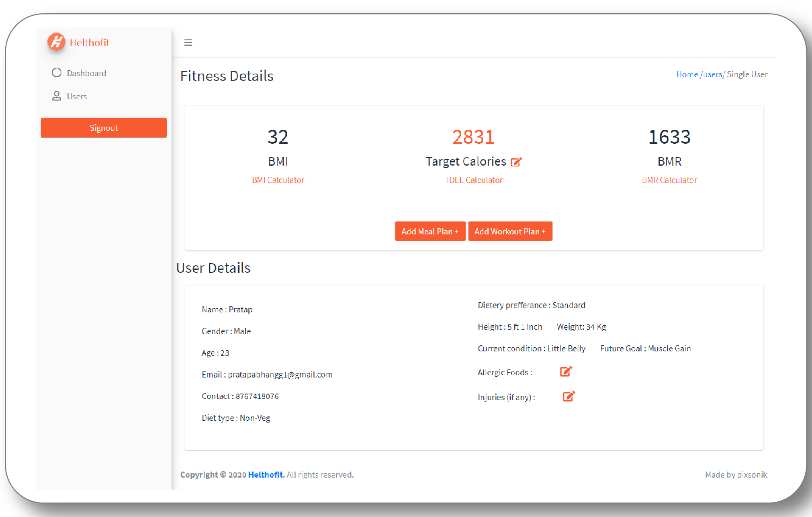The height and width of the screenshot is (517, 812).
Task: Click the Helthofit logo icon
Action: 56,42
